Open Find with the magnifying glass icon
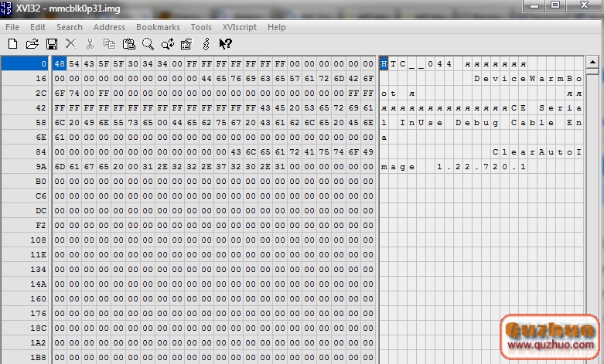 pyautogui.click(x=148, y=44)
